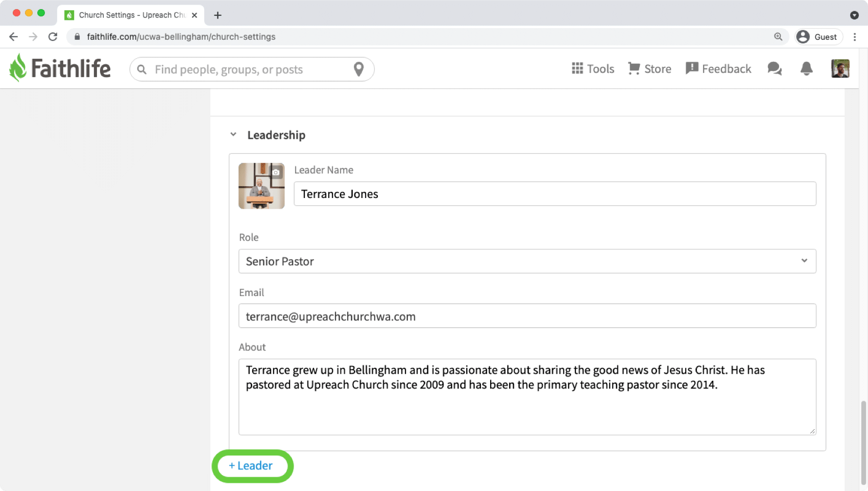Viewport: 868px width, 491px height.
Task: Click the browser address bar URL
Action: coord(181,37)
